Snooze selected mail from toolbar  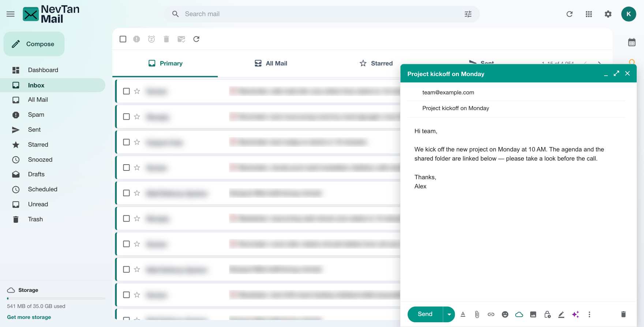click(151, 39)
